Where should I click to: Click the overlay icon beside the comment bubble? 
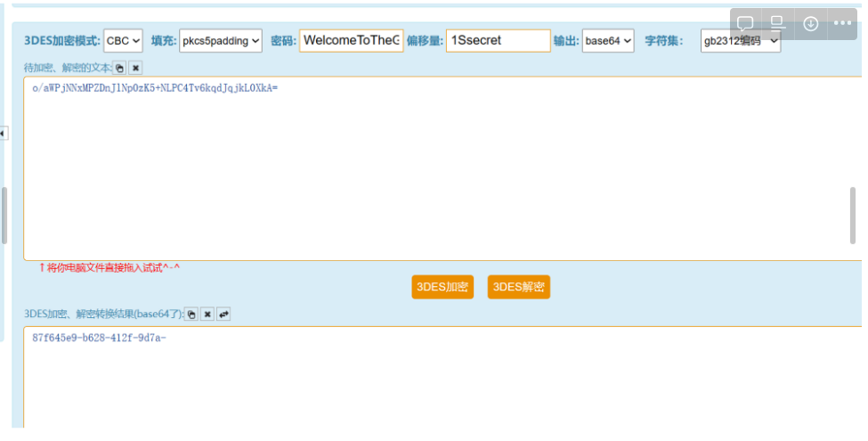click(777, 24)
